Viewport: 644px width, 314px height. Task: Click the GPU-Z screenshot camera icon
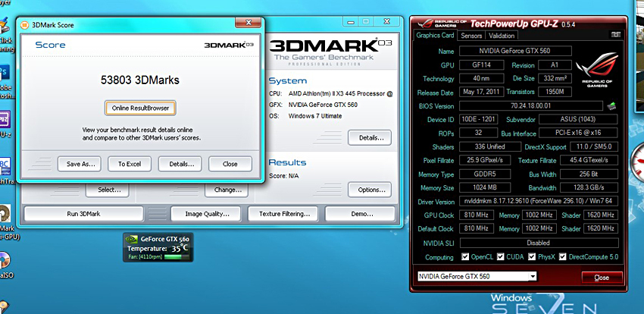point(615,35)
